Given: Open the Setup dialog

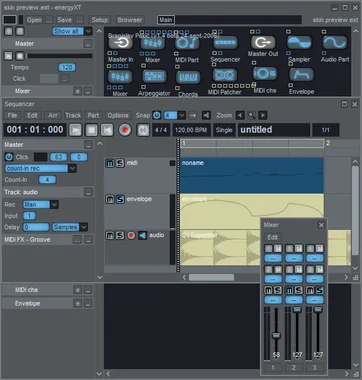Looking at the screenshot, I should pos(100,20).
